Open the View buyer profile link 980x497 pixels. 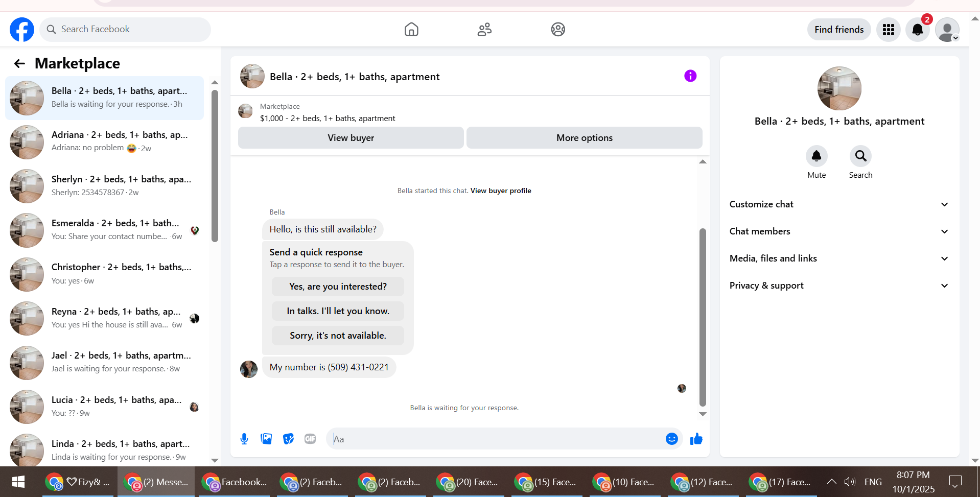[x=501, y=191]
